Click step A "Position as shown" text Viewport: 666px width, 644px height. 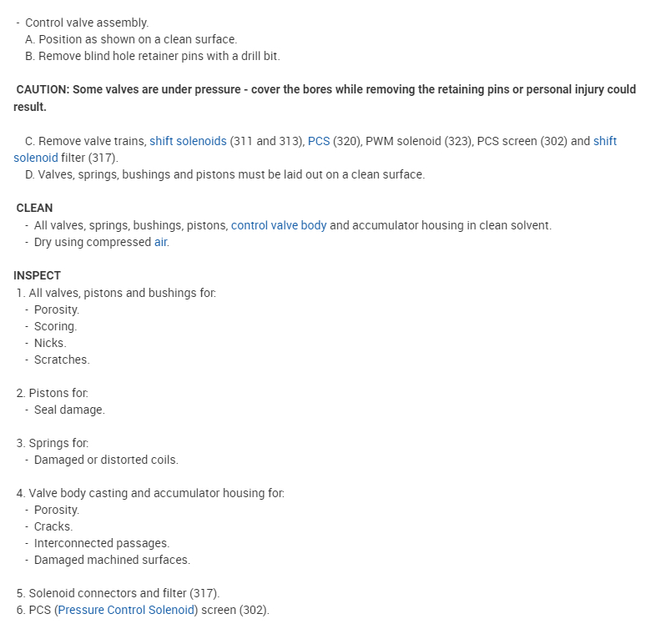pos(138,39)
